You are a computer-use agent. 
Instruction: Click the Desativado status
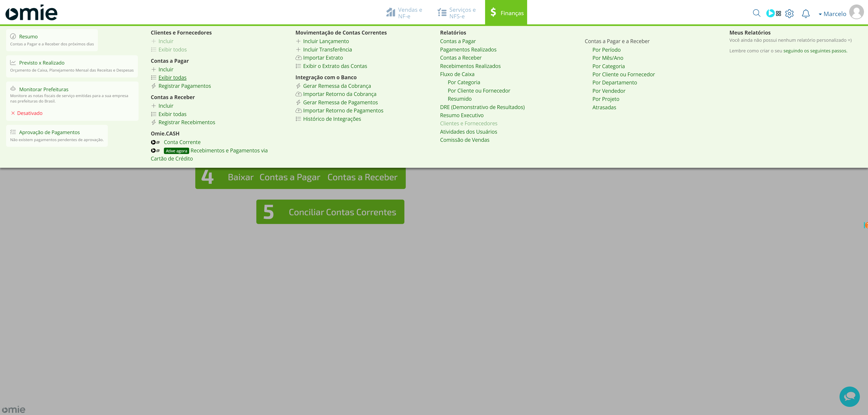(27, 113)
